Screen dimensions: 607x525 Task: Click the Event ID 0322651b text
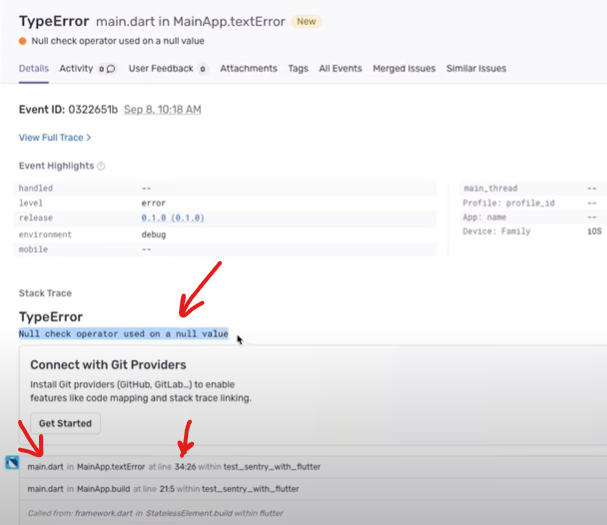(x=68, y=110)
